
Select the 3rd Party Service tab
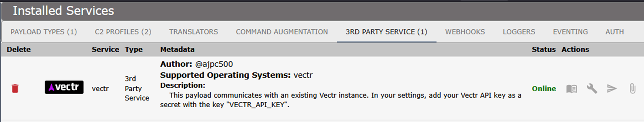pyautogui.click(x=386, y=32)
